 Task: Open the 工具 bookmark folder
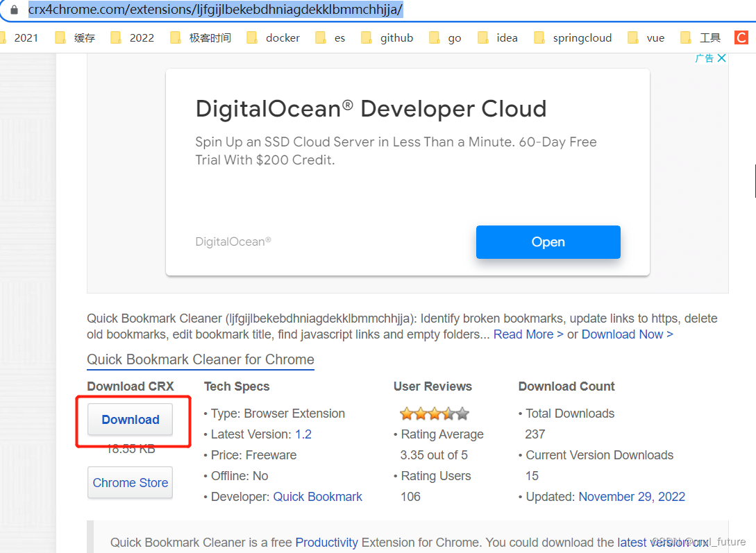tap(700, 37)
